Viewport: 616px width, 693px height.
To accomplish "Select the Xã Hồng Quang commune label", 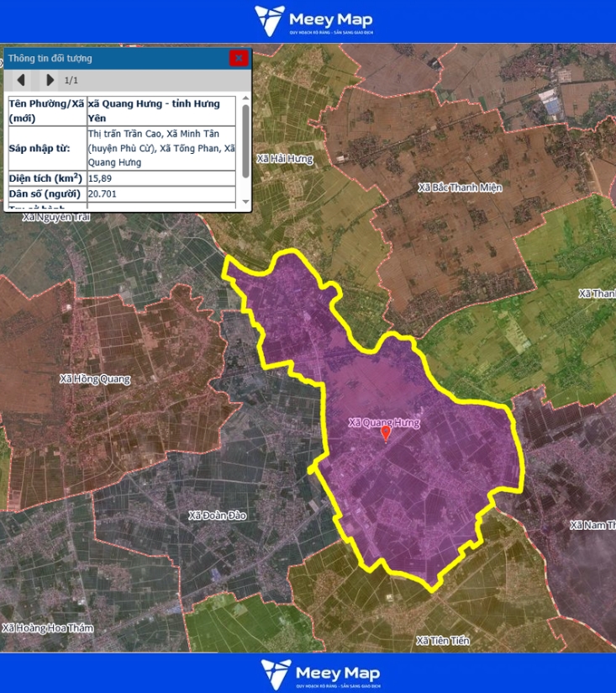I will pos(95,379).
